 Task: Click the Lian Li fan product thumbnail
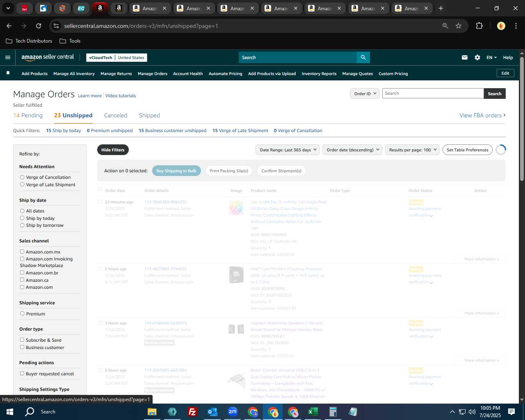236,208
